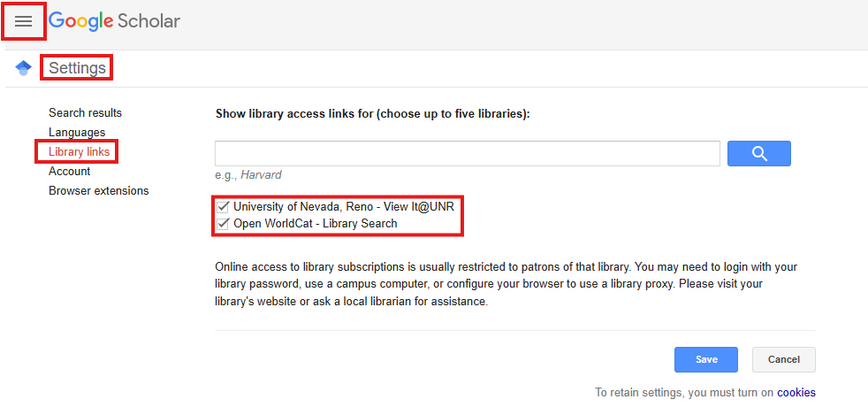Click the Cancel button
The width and height of the screenshot is (868, 415).
click(783, 359)
